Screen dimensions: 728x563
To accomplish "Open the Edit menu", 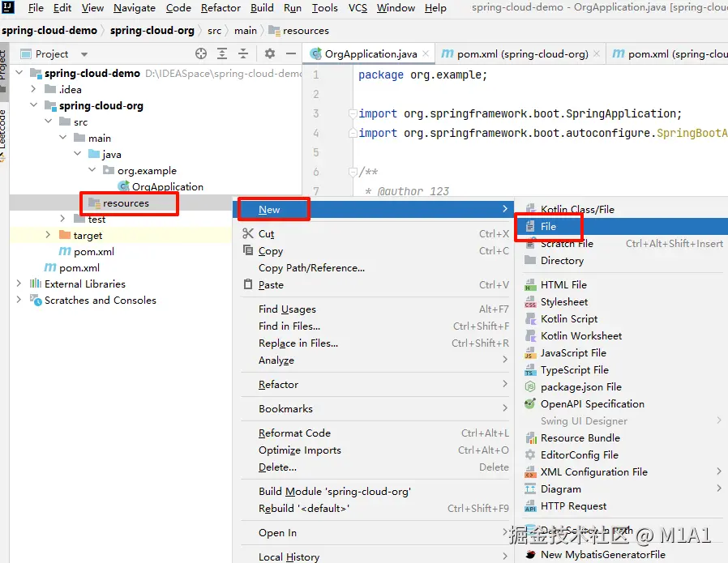I will (x=62, y=8).
